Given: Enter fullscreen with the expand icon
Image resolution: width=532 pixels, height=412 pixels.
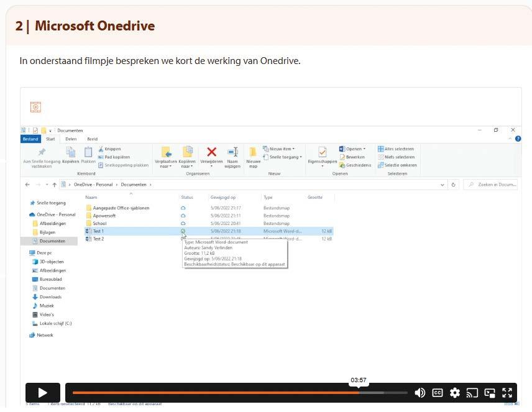Looking at the screenshot, I should (x=507, y=393).
